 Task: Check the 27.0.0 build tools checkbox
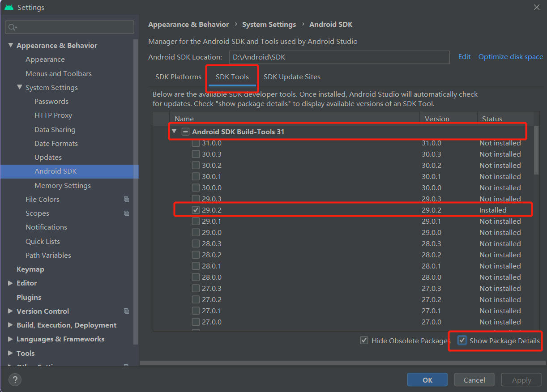click(x=196, y=322)
